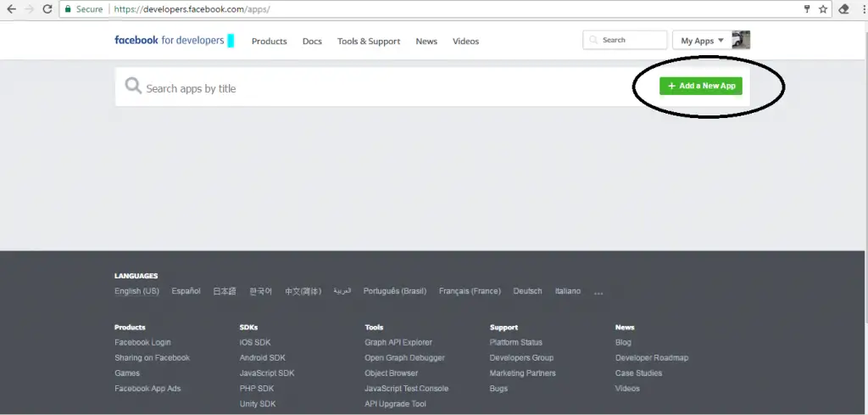The image size is (868, 415).
Task: Open the Bugs support link
Action: click(498, 389)
